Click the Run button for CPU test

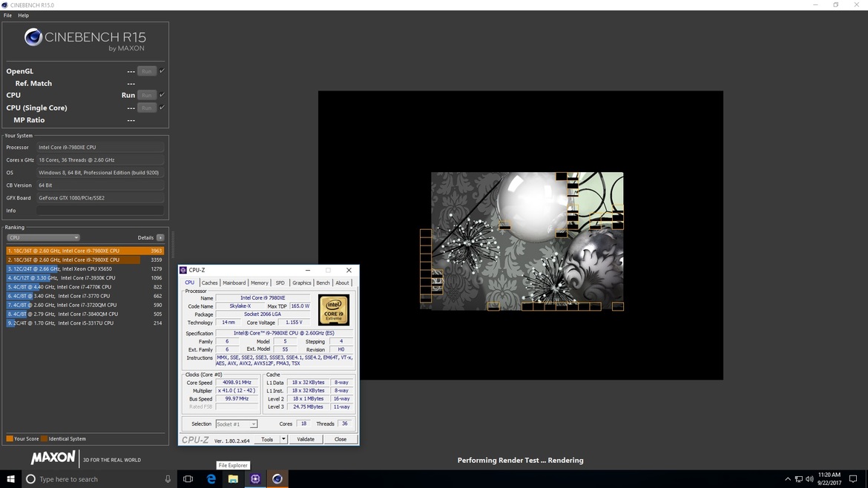(x=147, y=95)
